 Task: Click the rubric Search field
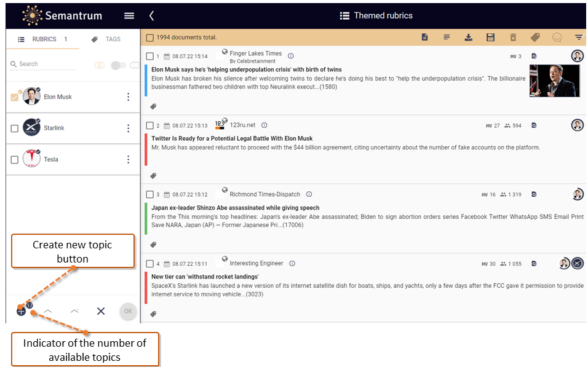click(x=43, y=64)
